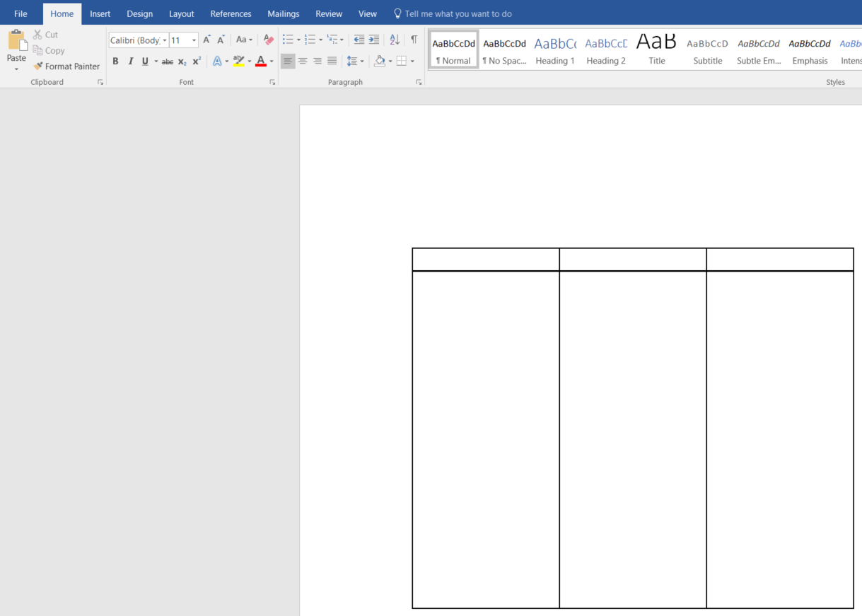862x616 pixels.
Task: Switch to the Insert tab
Action: coord(100,13)
